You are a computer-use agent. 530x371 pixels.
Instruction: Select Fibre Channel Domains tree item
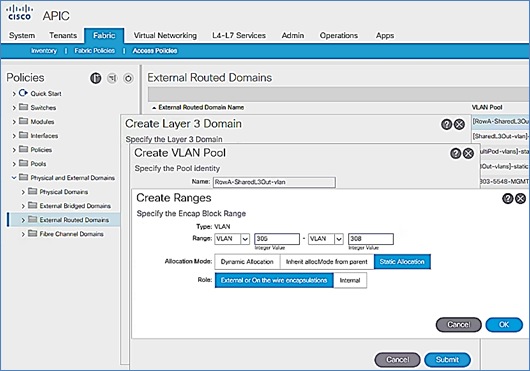[71, 234]
